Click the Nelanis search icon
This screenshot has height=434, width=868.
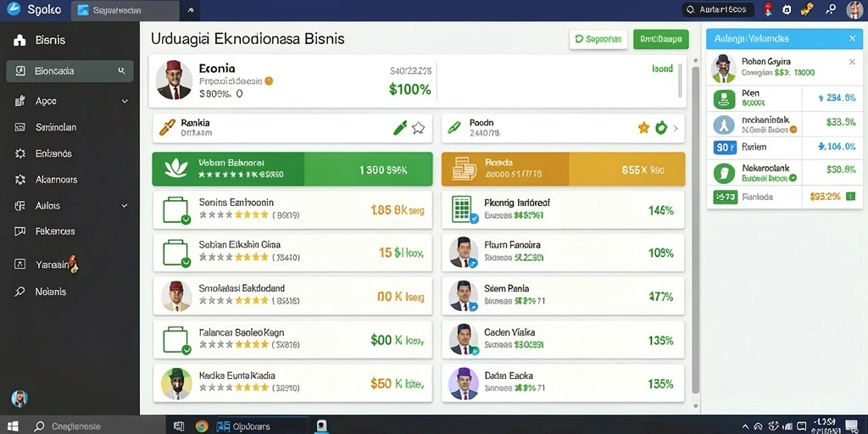pos(20,292)
